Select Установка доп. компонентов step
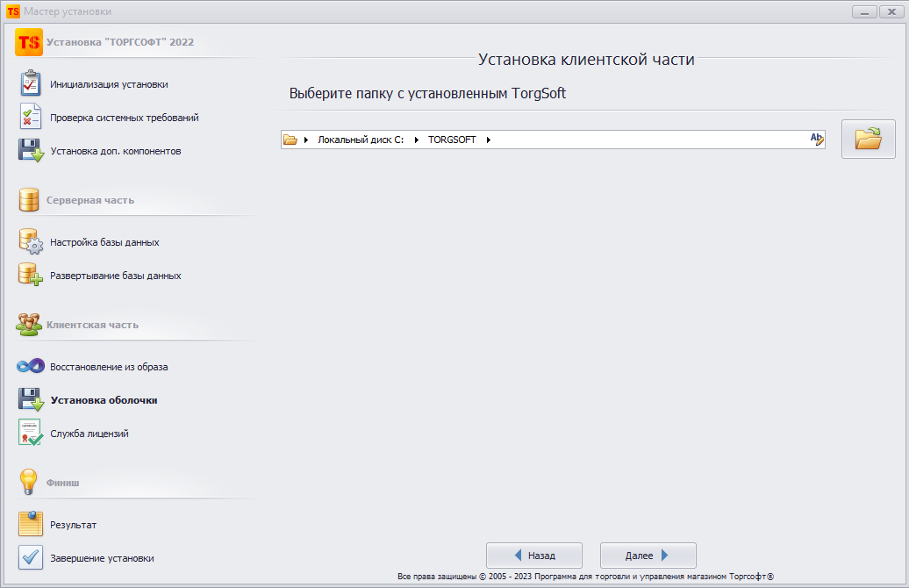Viewport: 909px width, 588px height. [x=115, y=151]
